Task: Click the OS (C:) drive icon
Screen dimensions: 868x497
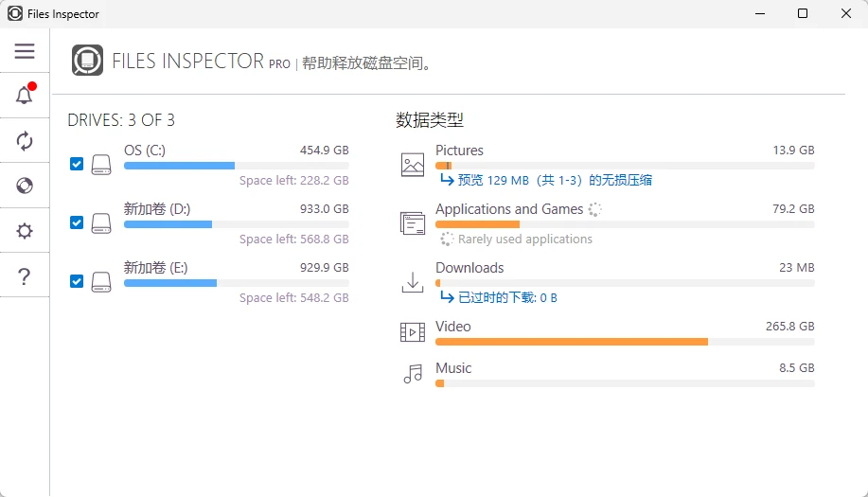Action: pos(101,165)
